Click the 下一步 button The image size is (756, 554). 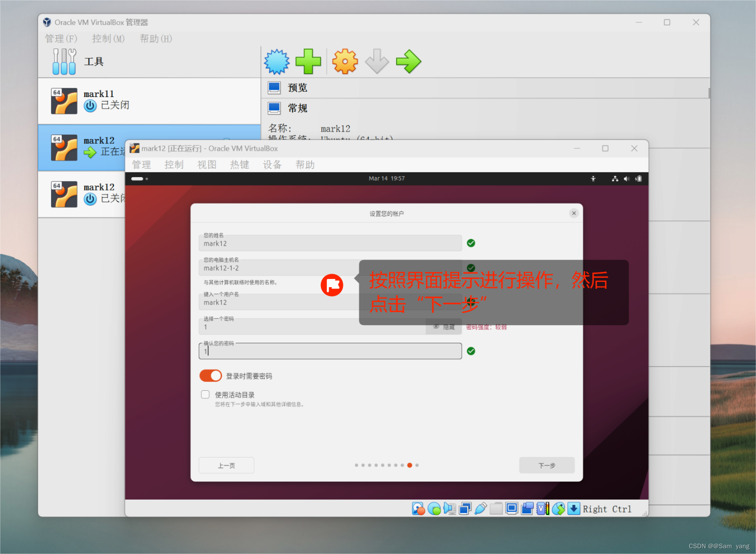point(547,465)
